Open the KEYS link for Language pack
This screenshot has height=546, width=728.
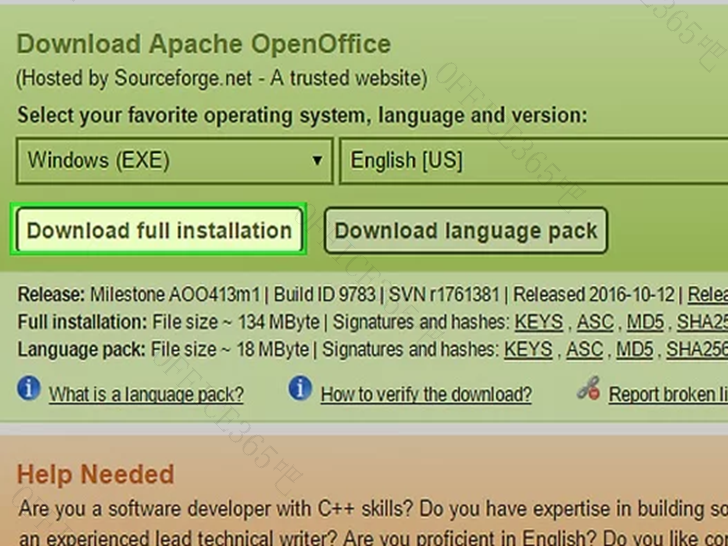click(528, 349)
